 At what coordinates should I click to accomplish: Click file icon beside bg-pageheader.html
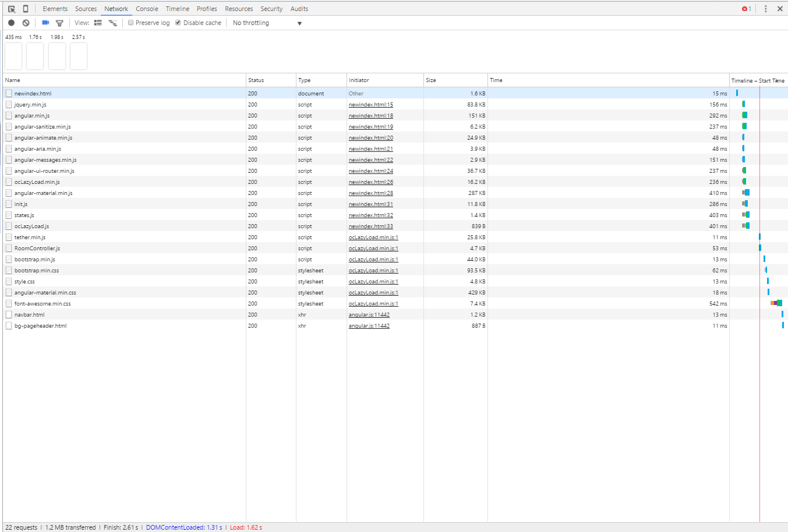pyautogui.click(x=9, y=325)
